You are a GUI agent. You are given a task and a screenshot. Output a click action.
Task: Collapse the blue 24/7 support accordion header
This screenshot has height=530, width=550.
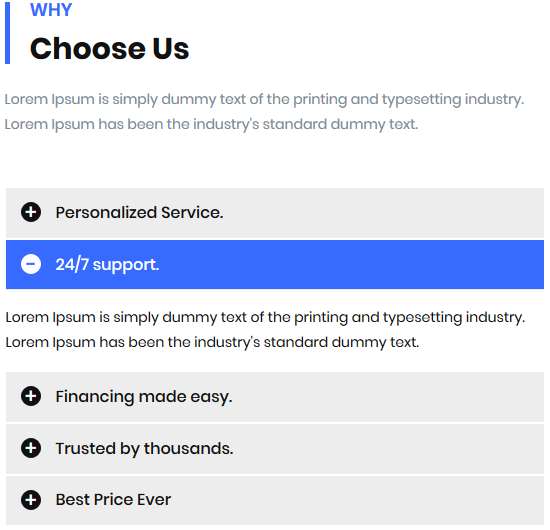(x=275, y=264)
